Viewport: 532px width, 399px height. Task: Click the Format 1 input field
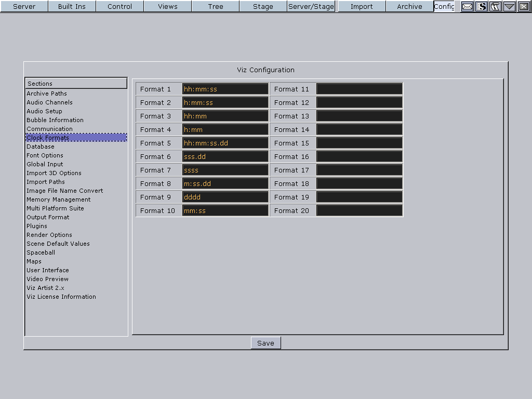coord(225,89)
